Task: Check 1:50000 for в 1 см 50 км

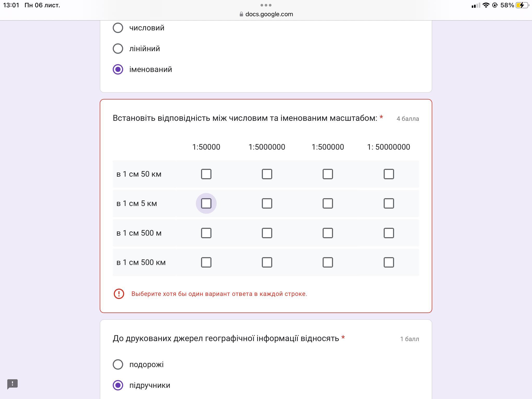Action: tap(206, 174)
